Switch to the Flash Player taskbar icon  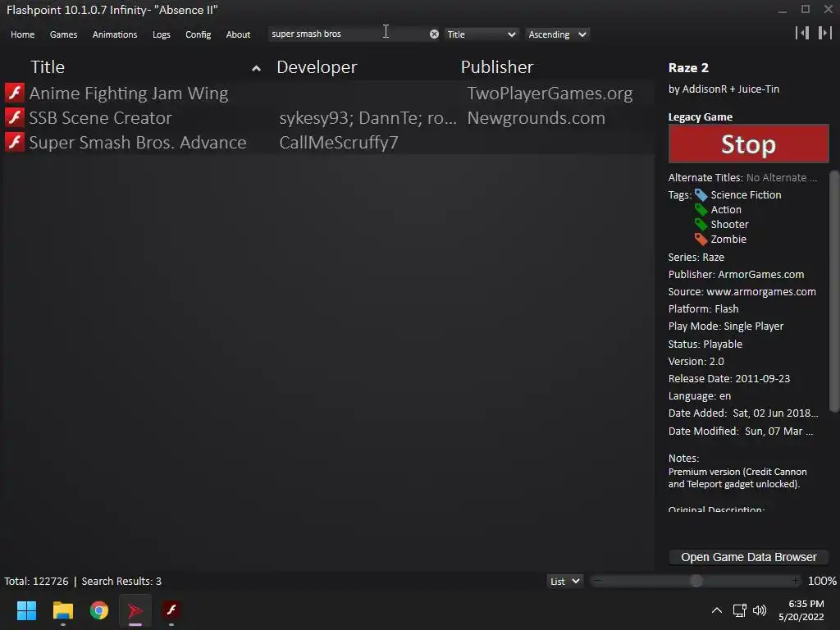pos(171,610)
